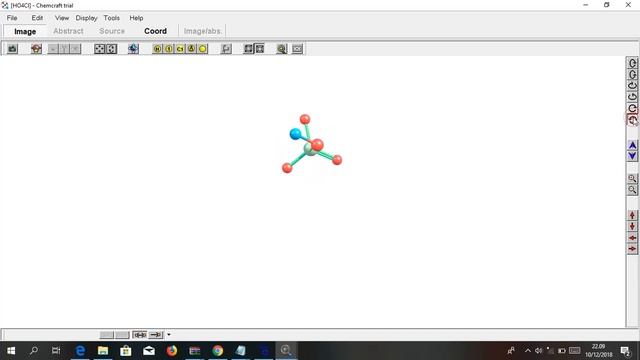Move molecule left with red left arrow
Screen dimensions: 640x360
click(x=632, y=238)
